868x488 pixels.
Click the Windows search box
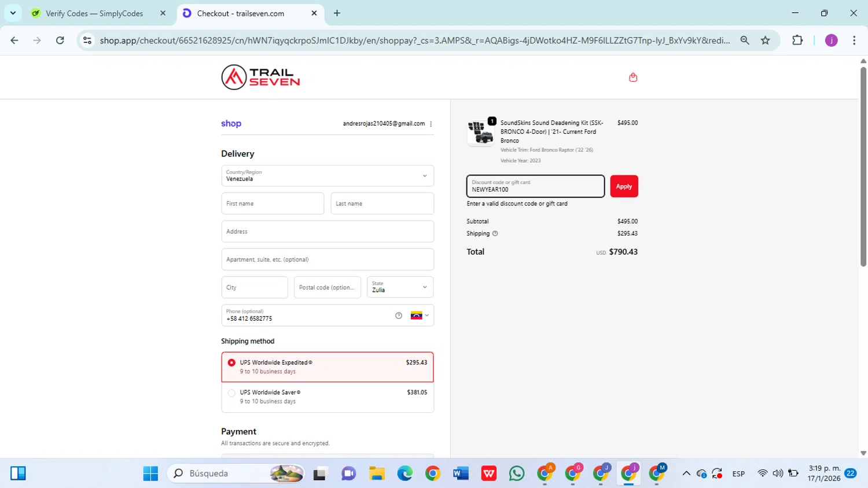(x=236, y=474)
